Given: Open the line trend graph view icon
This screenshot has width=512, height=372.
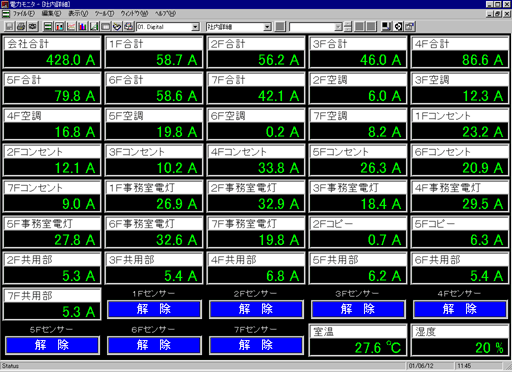Looking at the screenshot, I should coord(71,26).
